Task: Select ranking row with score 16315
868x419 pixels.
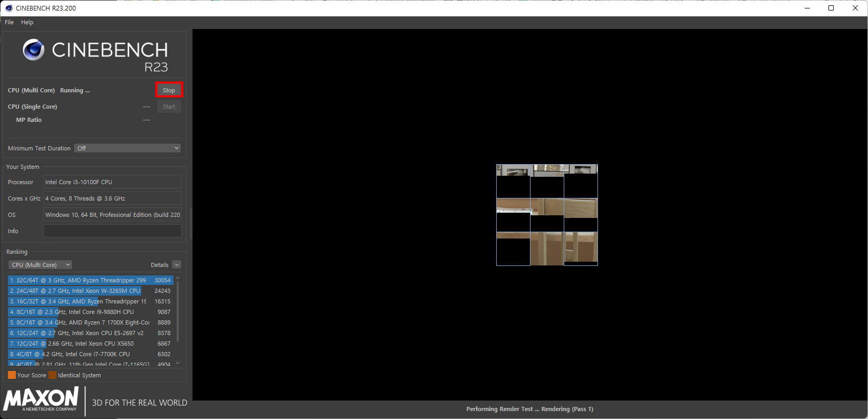Action: pos(91,301)
